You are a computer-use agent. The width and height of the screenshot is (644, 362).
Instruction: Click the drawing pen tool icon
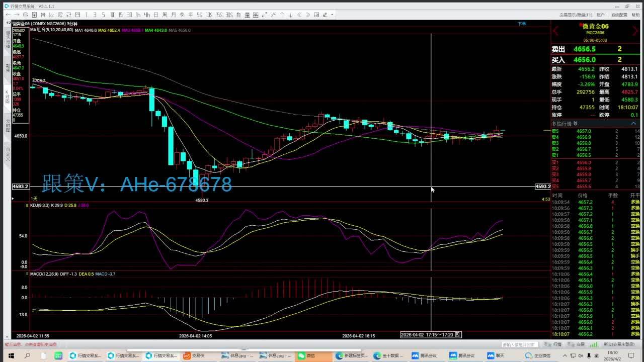point(325,15)
